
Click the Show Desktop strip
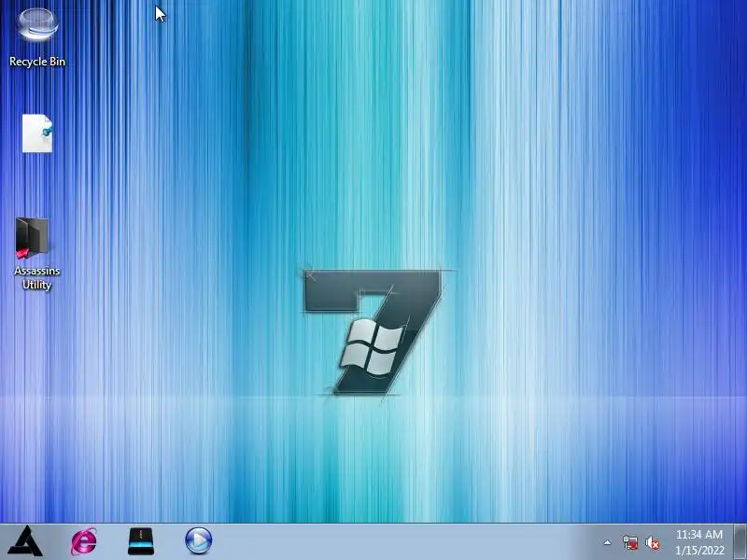(x=740, y=542)
